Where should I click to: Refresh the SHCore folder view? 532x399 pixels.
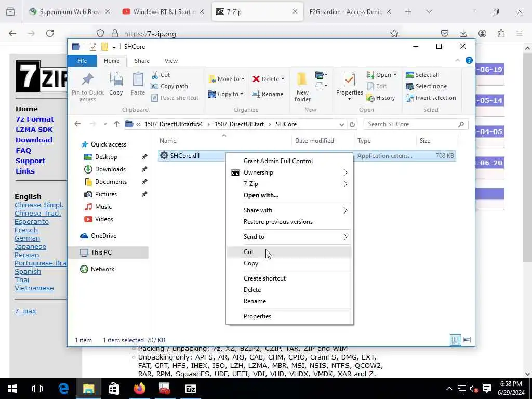pos(352,124)
